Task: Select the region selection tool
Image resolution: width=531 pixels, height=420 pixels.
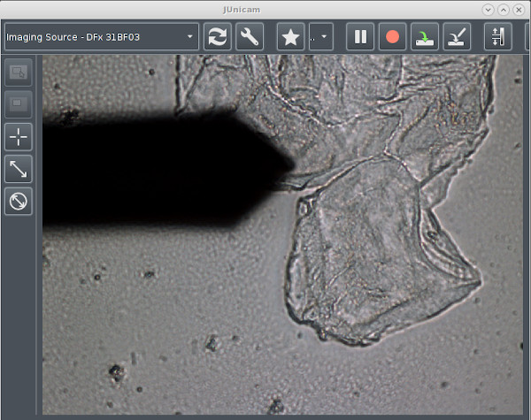Action: click(19, 73)
